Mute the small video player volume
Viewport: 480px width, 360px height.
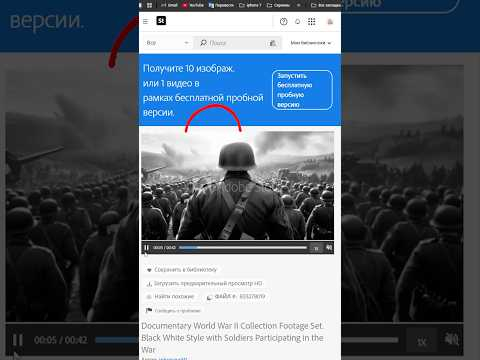tap(329, 248)
